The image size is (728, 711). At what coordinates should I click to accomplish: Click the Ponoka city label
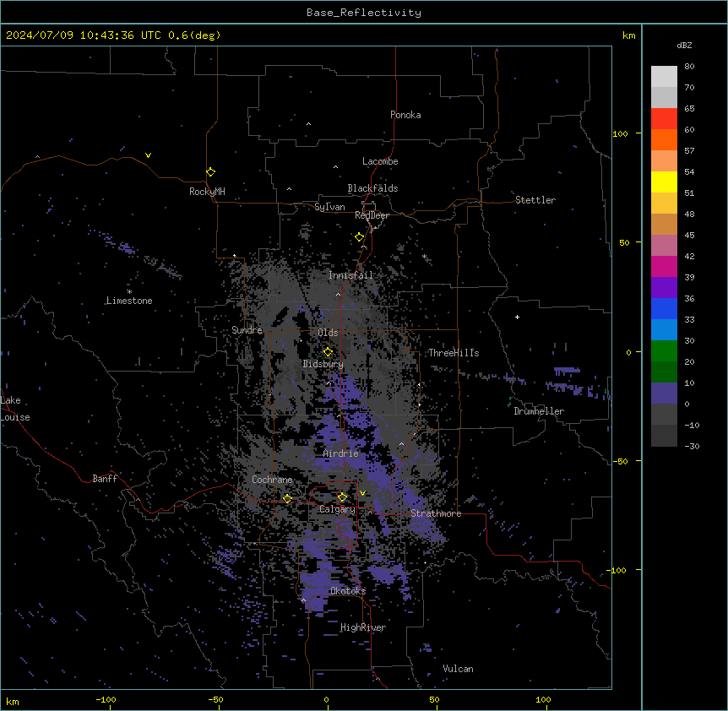pyautogui.click(x=405, y=115)
